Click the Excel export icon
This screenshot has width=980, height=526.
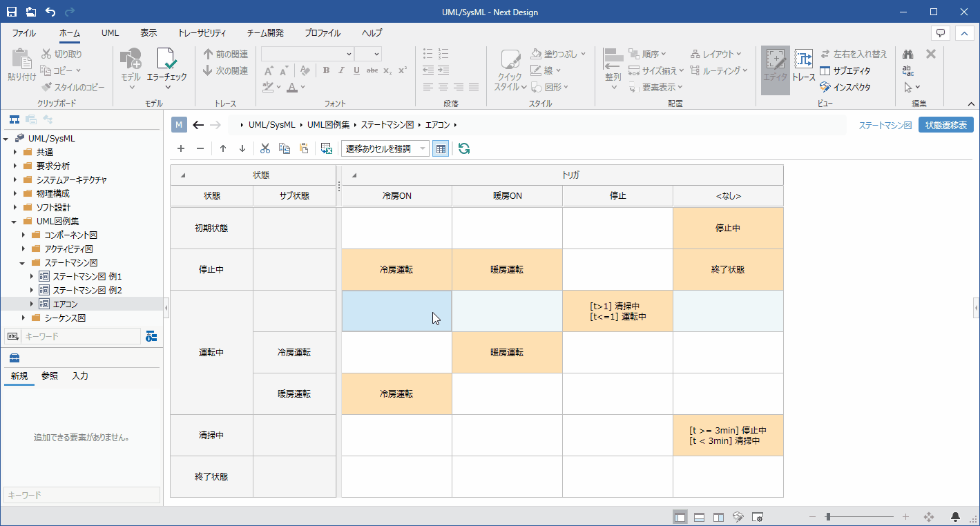coord(327,148)
